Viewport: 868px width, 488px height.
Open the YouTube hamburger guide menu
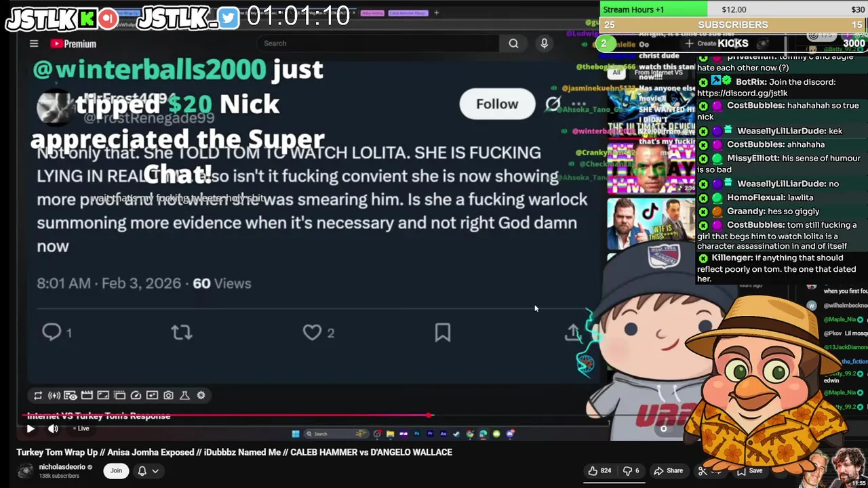click(34, 43)
